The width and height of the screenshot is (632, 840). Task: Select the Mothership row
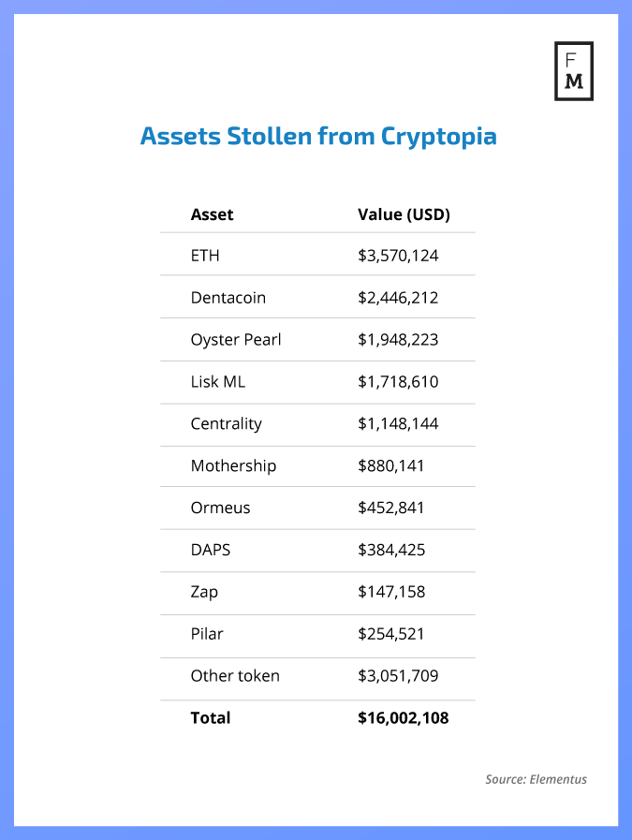click(x=233, y=465)
